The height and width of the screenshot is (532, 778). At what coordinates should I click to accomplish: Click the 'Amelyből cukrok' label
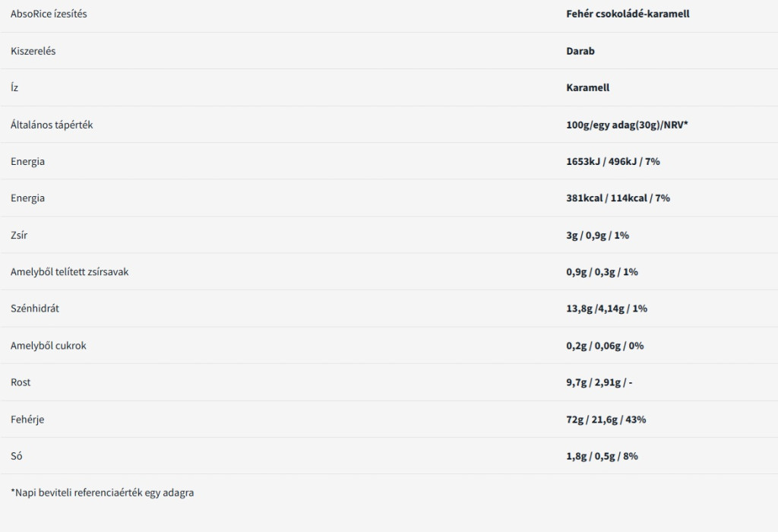coord(49,345)
